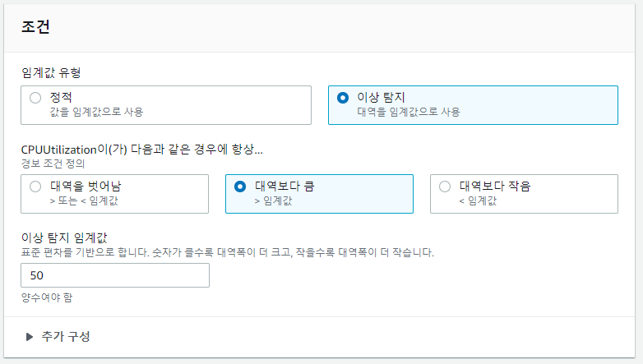Click the 추가 구성 section label
The width and height of the screenshot is (643, 364).
pos(66,337)
